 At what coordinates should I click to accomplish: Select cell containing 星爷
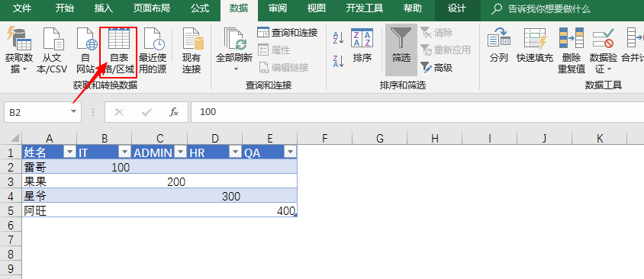pyautogui.click(x=50, y=196)
